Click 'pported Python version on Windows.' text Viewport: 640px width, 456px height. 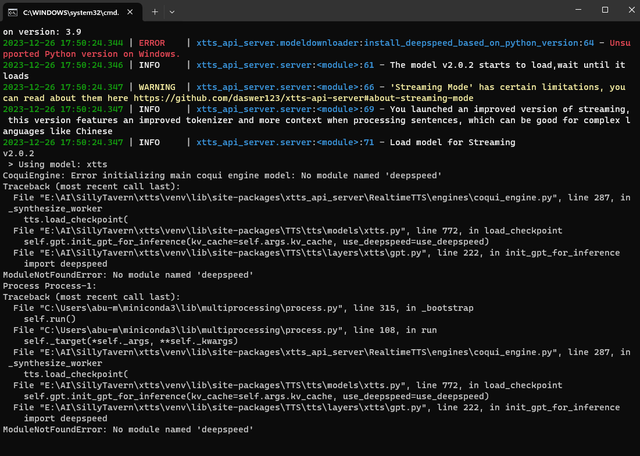pyautogui.click(x=91, y=54)
